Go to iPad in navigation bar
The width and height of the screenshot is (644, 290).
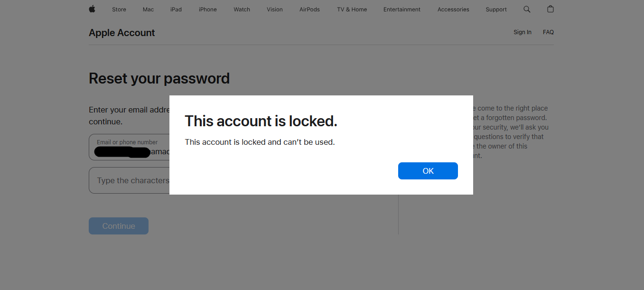pyautogui.click(x=176, y=9)
